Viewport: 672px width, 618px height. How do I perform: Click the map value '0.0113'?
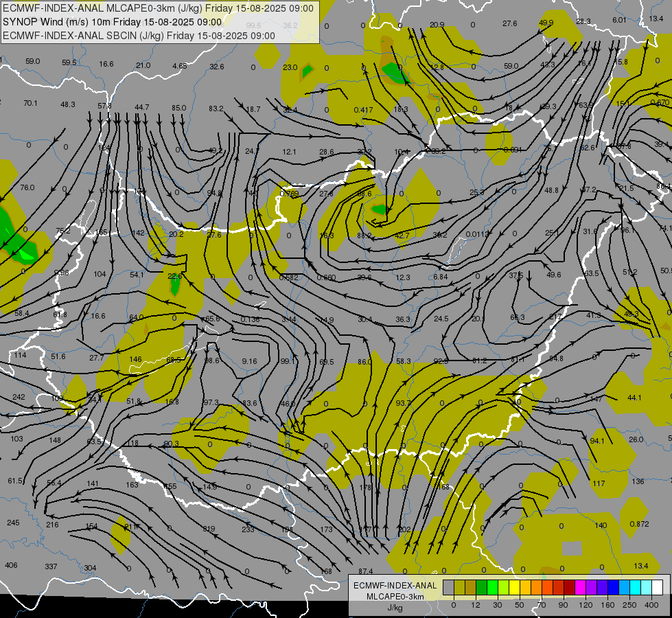(x=477, y=233)
